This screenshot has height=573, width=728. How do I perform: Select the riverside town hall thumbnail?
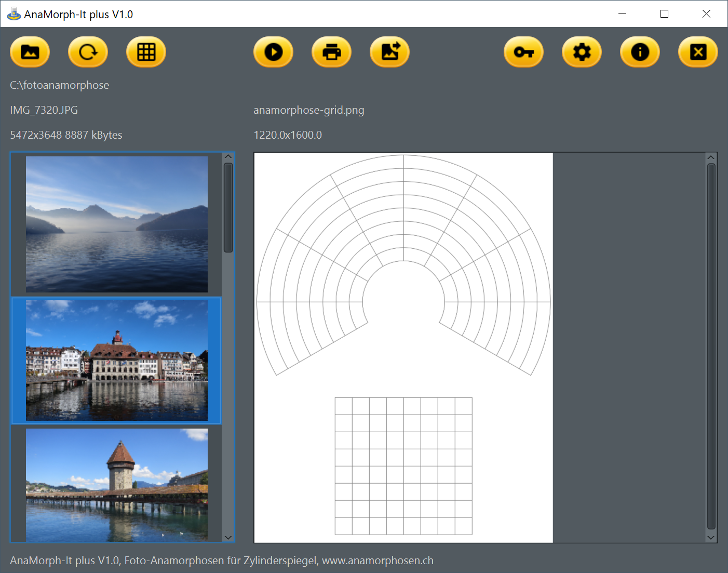(117, 361)
